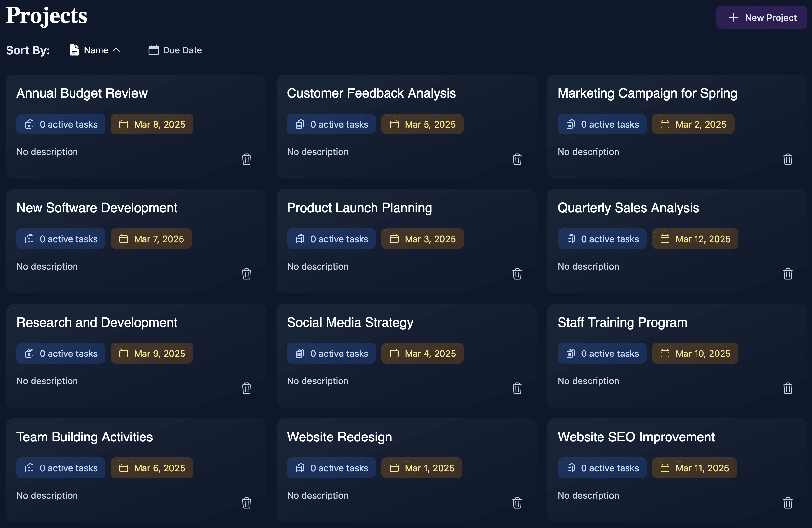
Task: Click No description under Product Launch Planning
Action: click(318, 267)
